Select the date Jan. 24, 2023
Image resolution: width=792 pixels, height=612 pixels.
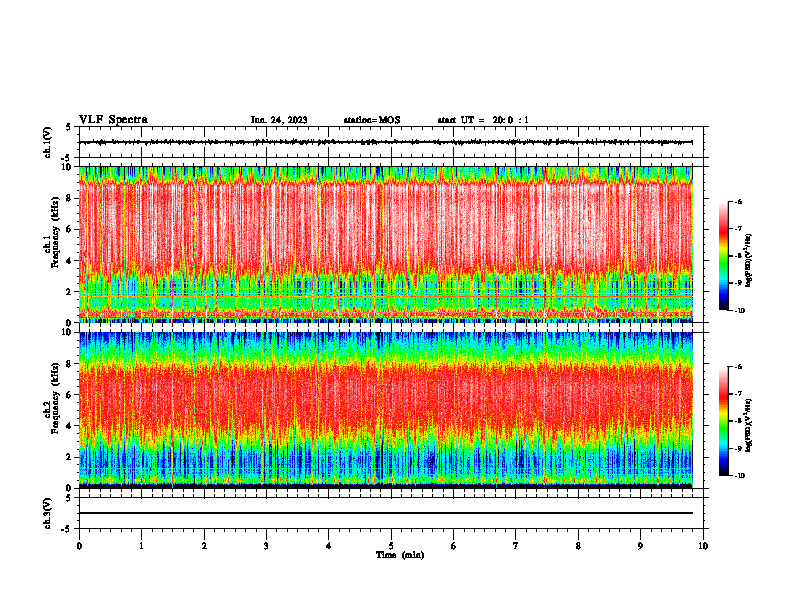[279, 120]
